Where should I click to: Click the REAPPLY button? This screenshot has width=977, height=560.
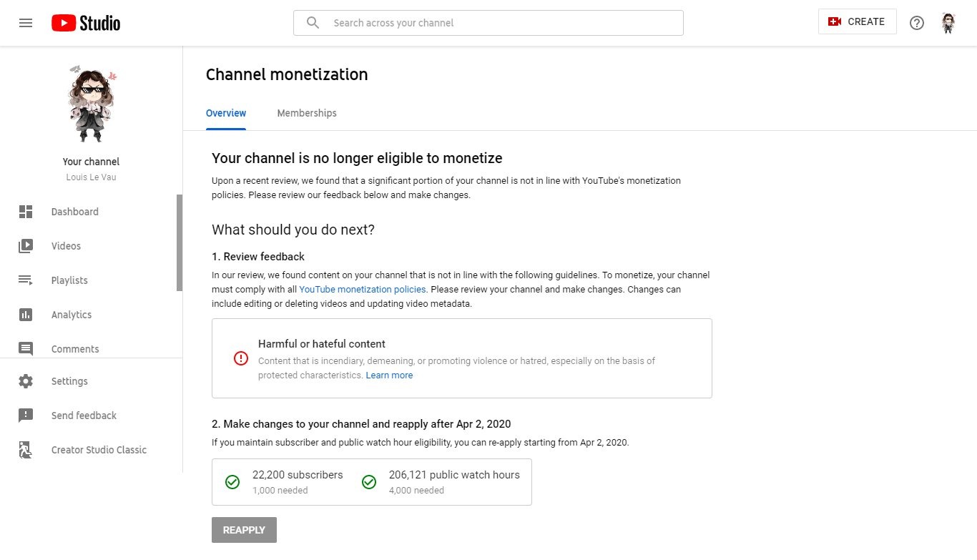tap(244, 530)
